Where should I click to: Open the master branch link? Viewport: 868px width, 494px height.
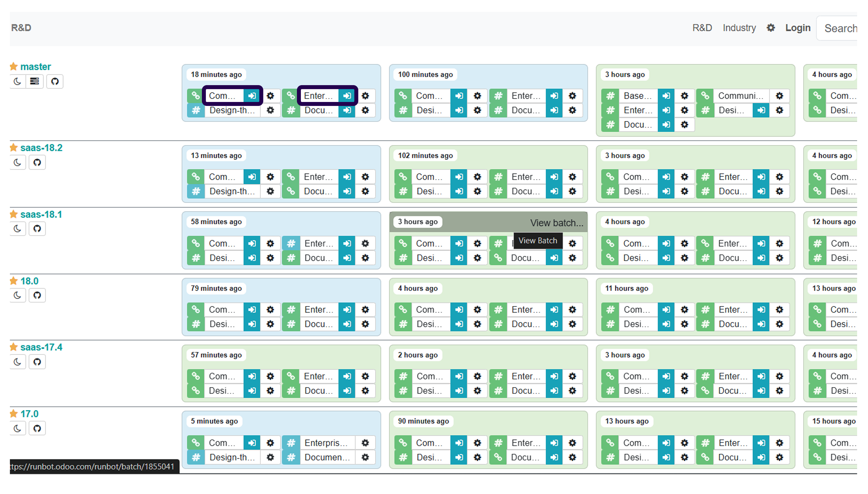36,67
